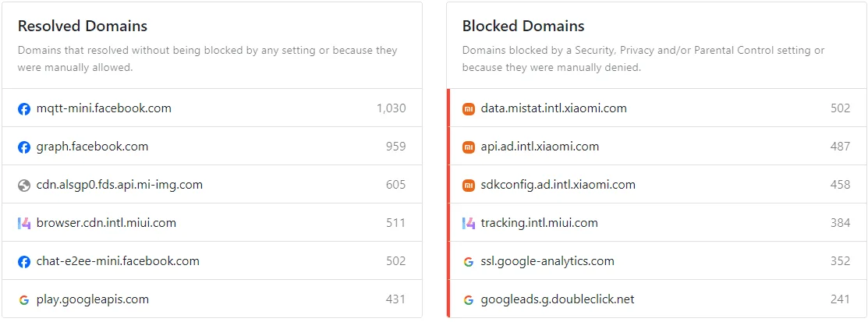Click the 1,030 query count
868x322 pixels.
click(391, 108)
